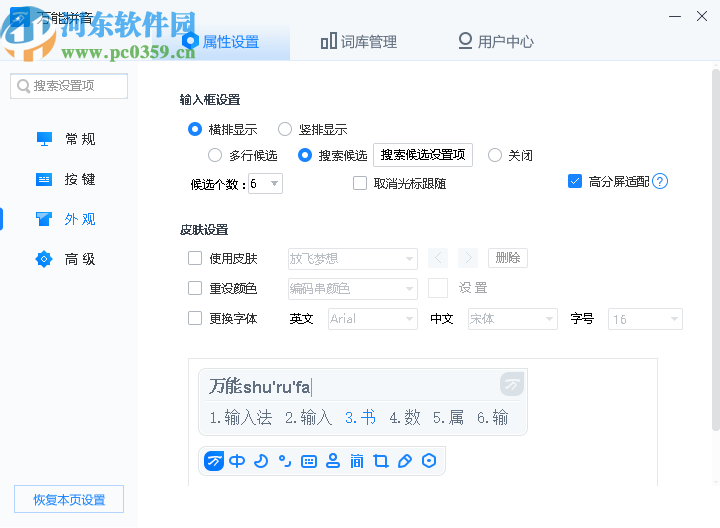Click the 用户中心 person icon
720x528 pixels.
click(465, 41)
